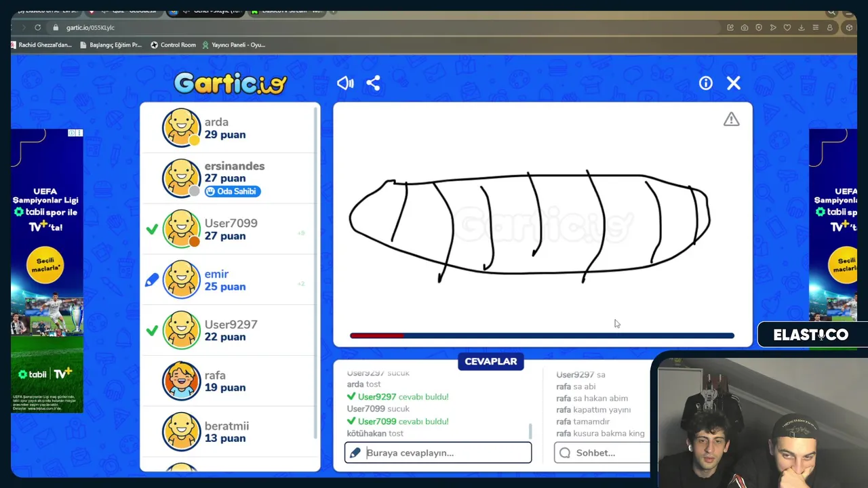Screen dimensions: 868x488
Task: Reload the page with browser refresh icon
Action: tap(38, 28)
